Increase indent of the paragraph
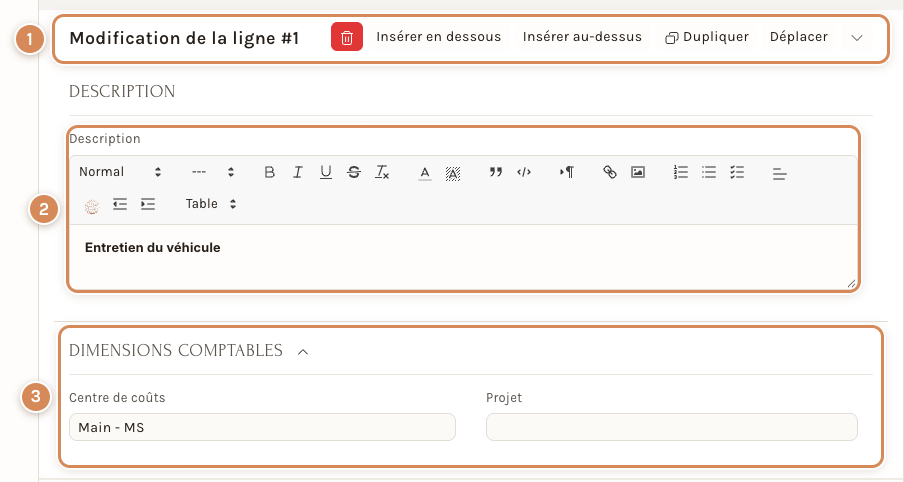The width and height of the screenshot is (904, 482). [148, 204]
